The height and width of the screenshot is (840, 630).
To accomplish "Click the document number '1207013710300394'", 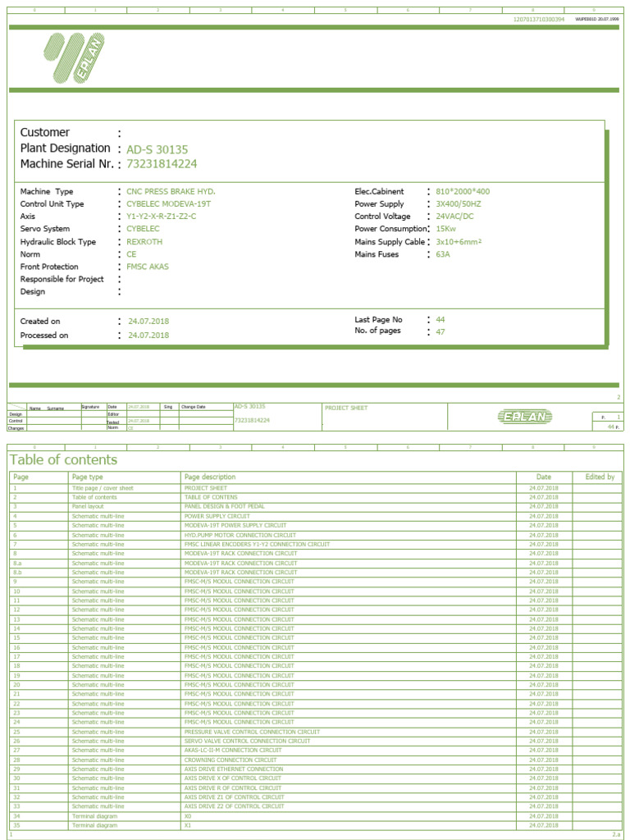I will 539,20.
